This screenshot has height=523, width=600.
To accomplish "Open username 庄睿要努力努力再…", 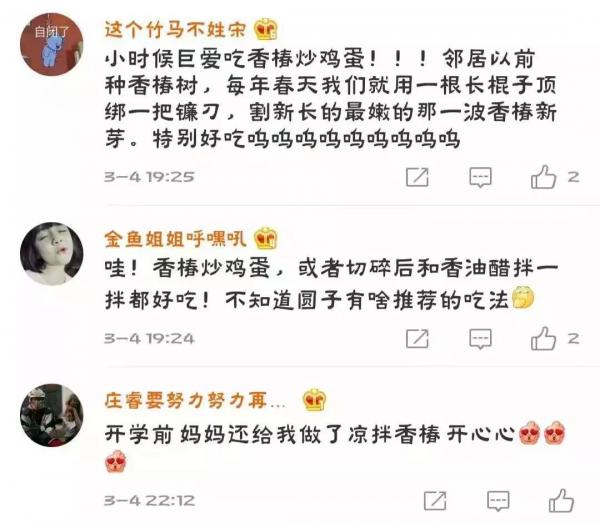I will click(195, 401).
